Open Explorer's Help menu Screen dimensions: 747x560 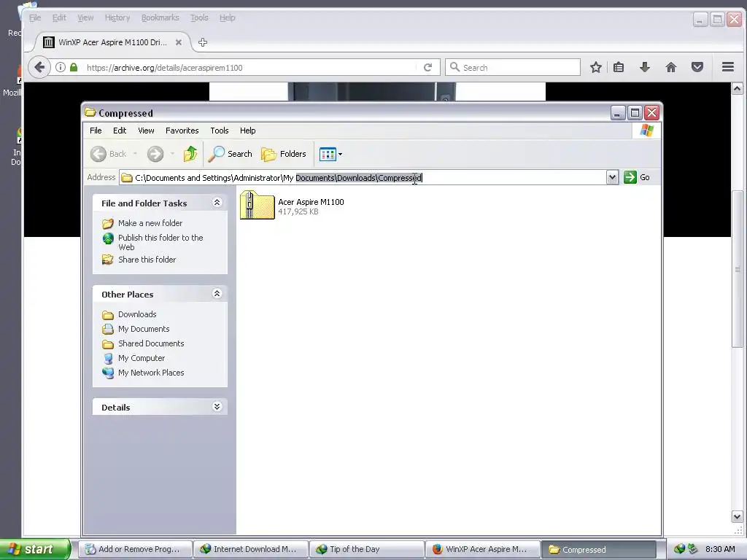248,131
